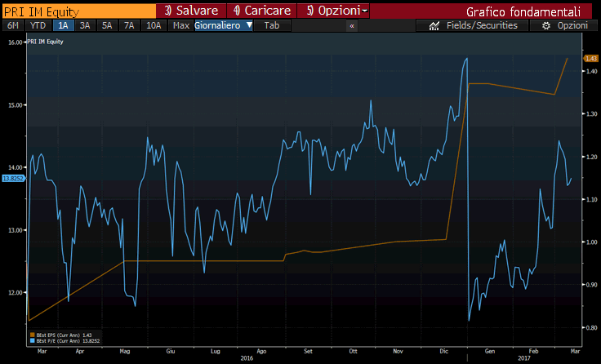Switch the chart to the YTD range
This screenshot has width=601, height=364.
tap(38, 25)
